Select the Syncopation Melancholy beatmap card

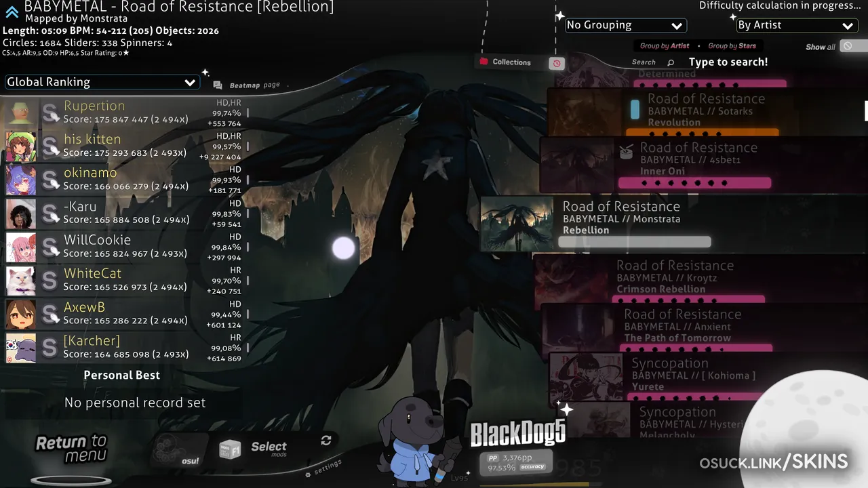click(x=685, y=421)
